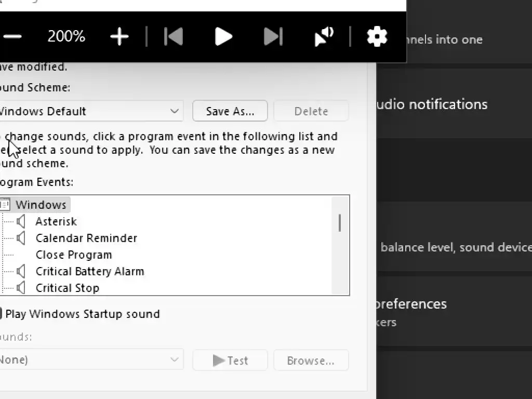Click the Browse... button
532x399 pixels.
[x=311, y=361]
